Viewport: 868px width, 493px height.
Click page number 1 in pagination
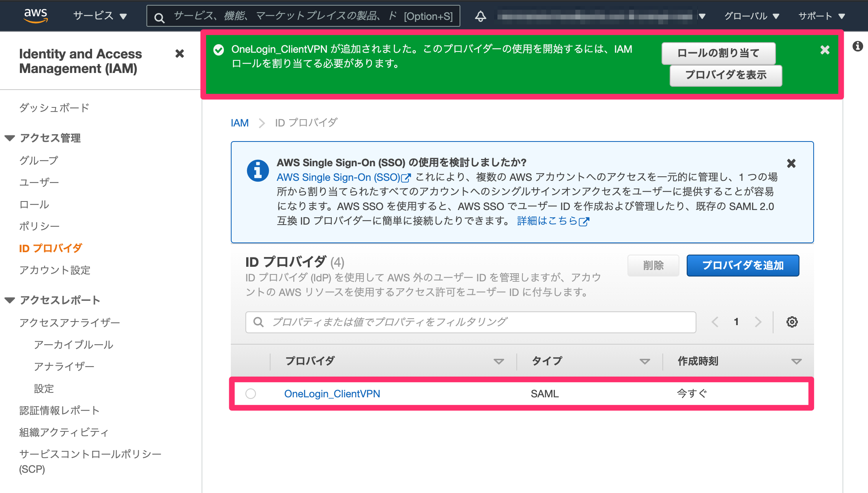coord(736,322)
